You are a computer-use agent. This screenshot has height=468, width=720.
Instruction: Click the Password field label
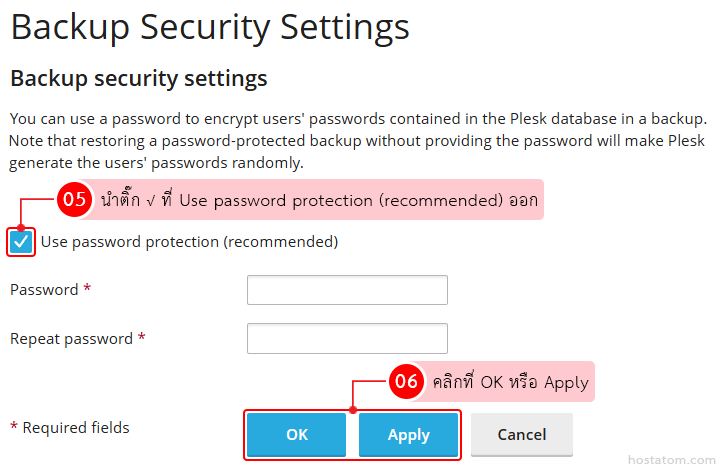point(44,290)
